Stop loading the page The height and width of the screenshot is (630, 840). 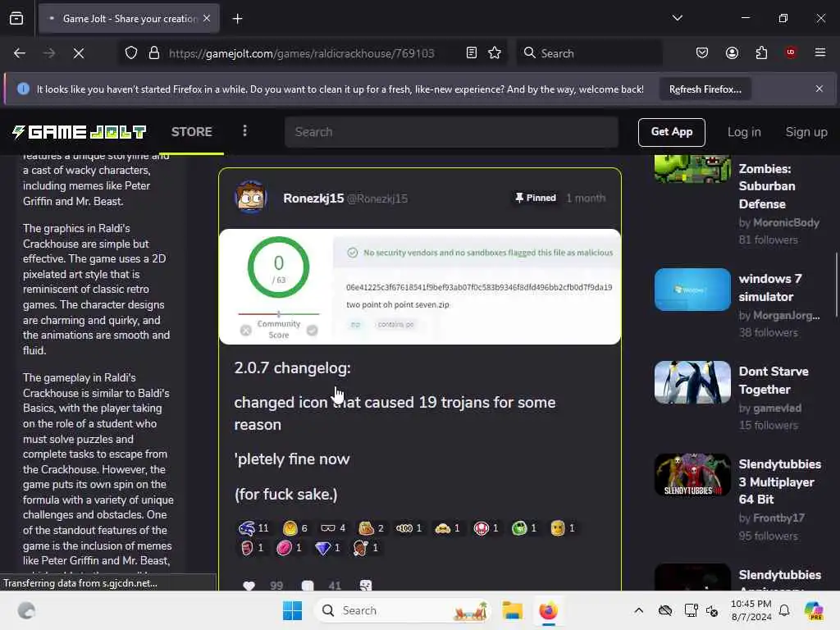click(x=79, y=53)
